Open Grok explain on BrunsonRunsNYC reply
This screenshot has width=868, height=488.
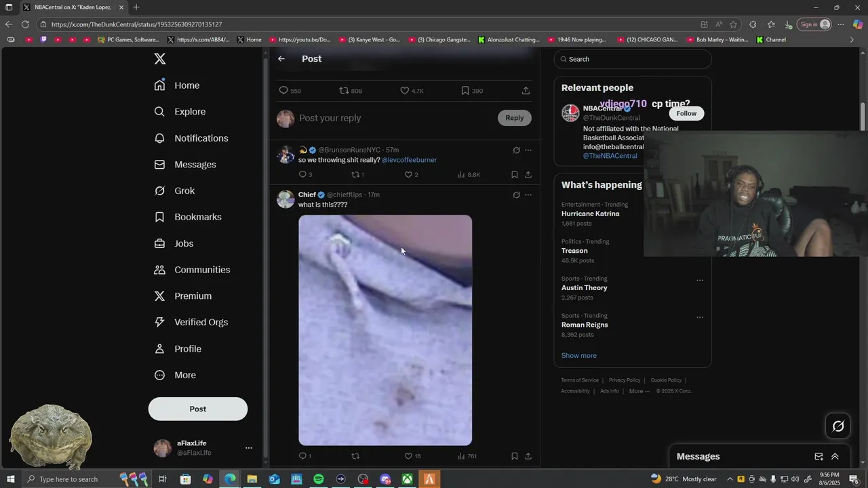(x=516, y=150)
